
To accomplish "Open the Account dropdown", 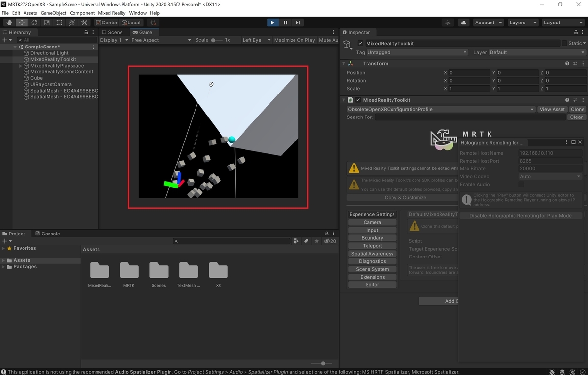I will coord(488,23).
